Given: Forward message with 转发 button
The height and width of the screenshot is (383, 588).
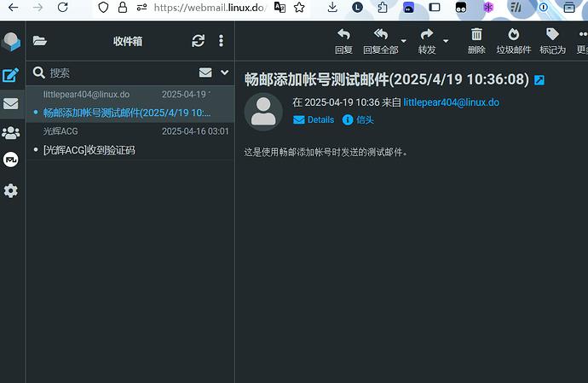Looking at the screenshot, I should click(427, 41).
